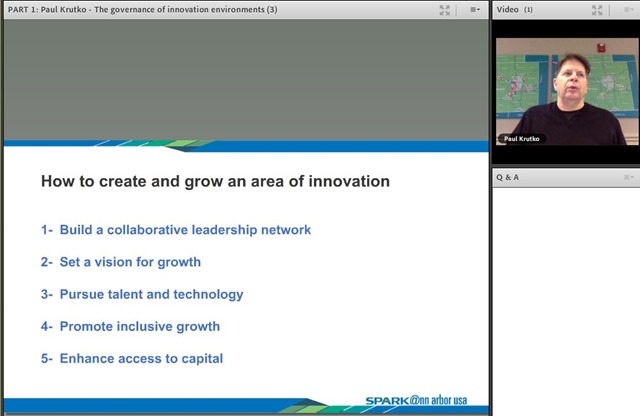Select bullet 1 Build a collaborative leadership network

[x=176, y=230]
